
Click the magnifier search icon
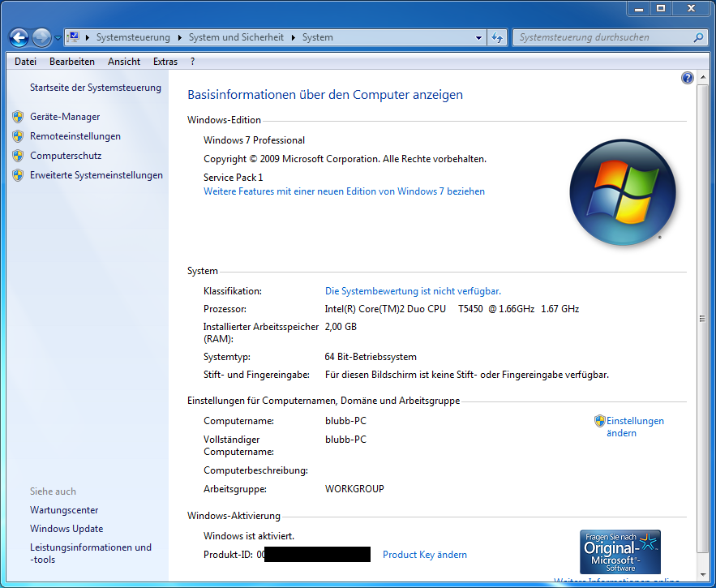pos(698,37)
